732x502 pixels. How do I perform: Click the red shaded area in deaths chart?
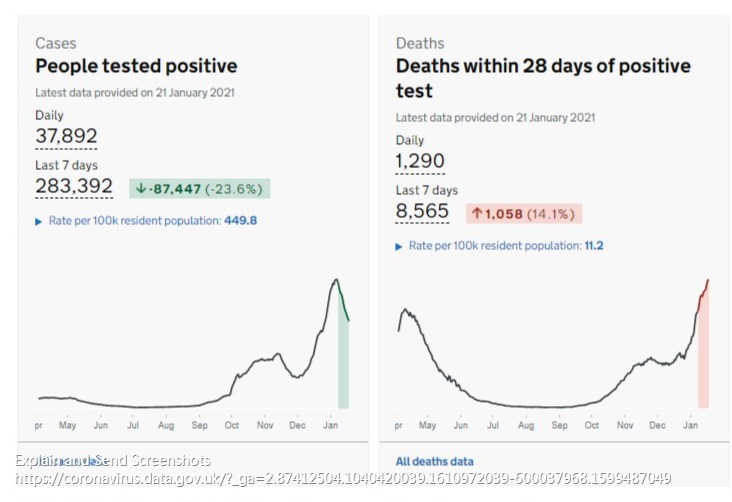(703, 360)
